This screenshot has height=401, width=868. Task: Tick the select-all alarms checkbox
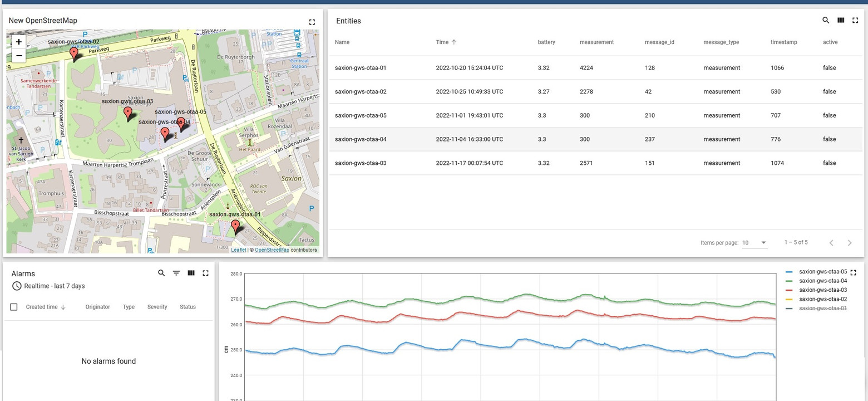click(x=14, y=307)
